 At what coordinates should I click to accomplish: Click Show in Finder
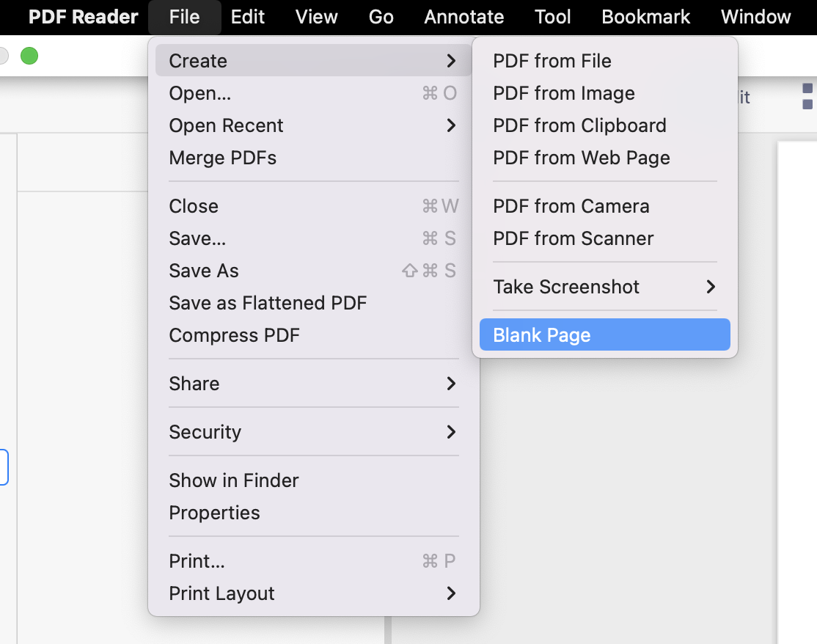(x=233, y=480)
